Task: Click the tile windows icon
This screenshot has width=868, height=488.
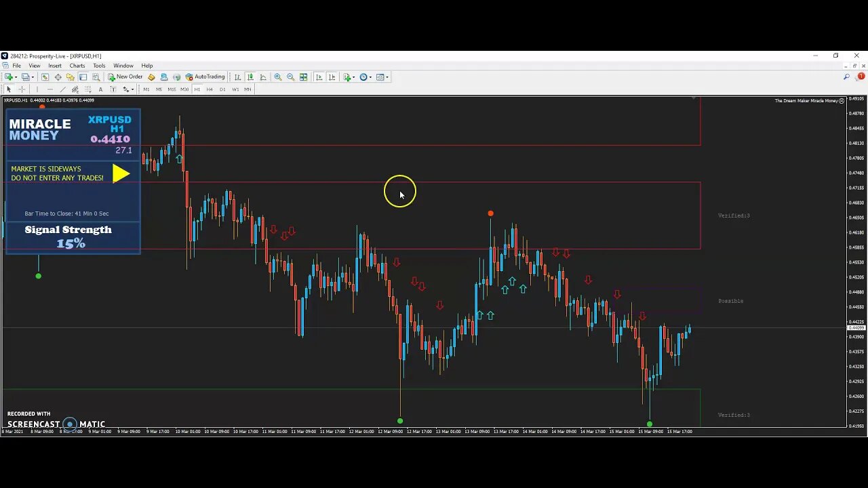Action: pyautogui.click(x=303, y=77)
